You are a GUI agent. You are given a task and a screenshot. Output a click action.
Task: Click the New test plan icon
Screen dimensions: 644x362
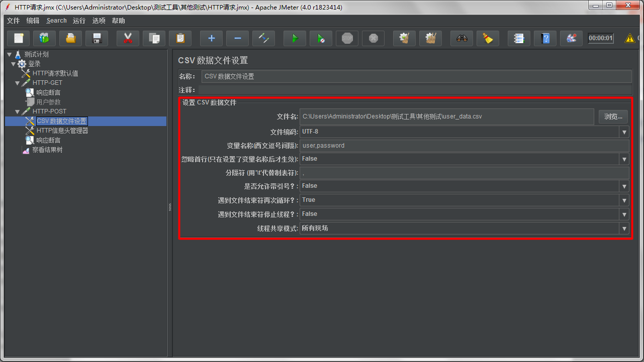[19, 38]
